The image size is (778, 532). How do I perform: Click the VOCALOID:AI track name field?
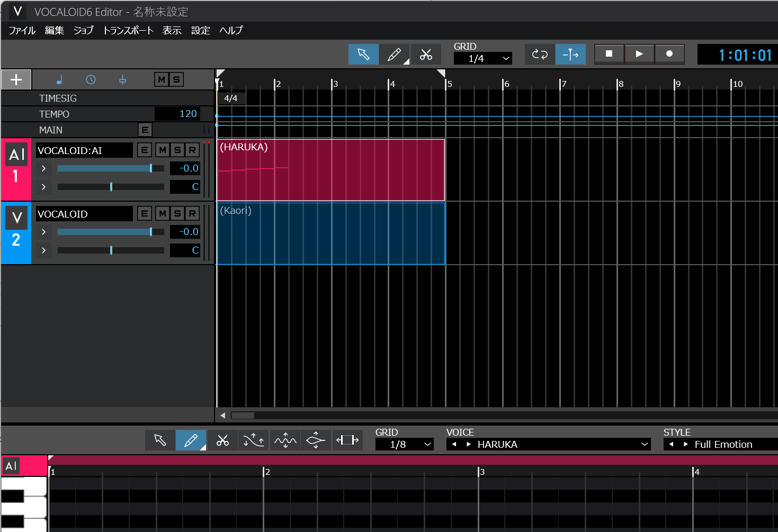84,150
